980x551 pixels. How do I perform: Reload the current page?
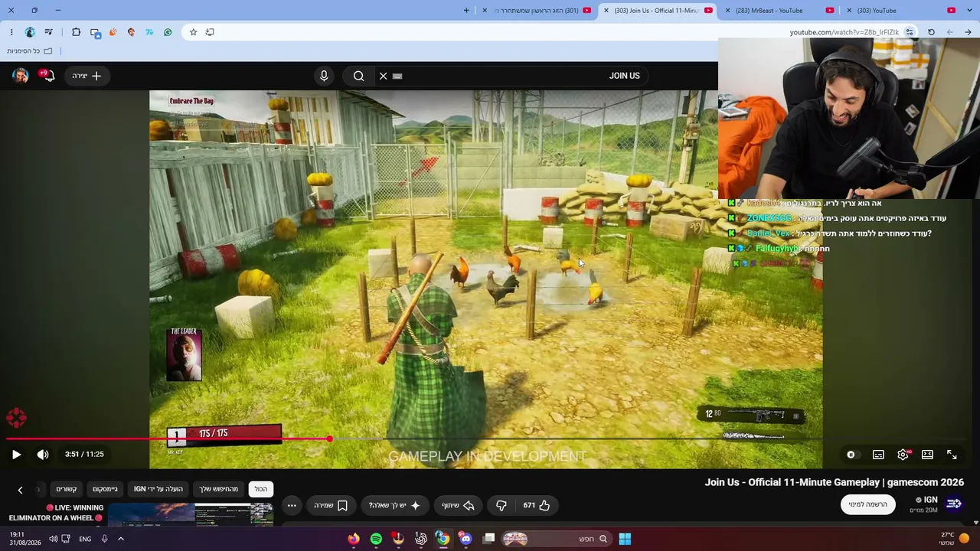[x=931, y=32]
